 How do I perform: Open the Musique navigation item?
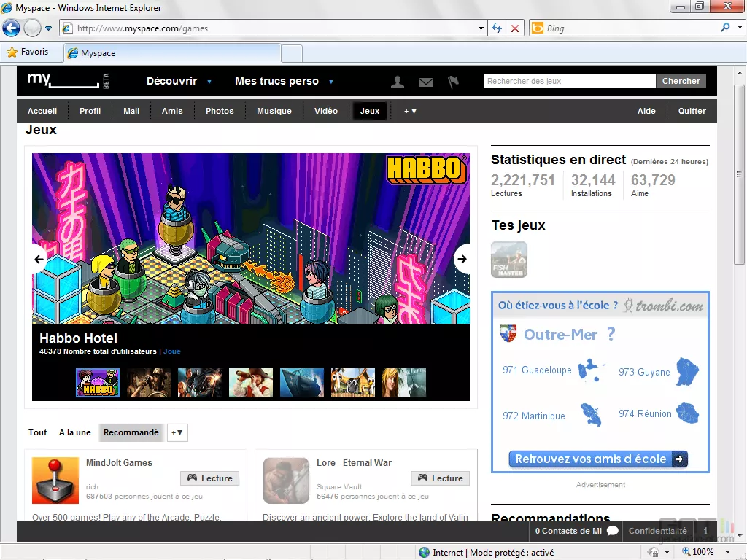pyautogui.click(x=274, y=111)
